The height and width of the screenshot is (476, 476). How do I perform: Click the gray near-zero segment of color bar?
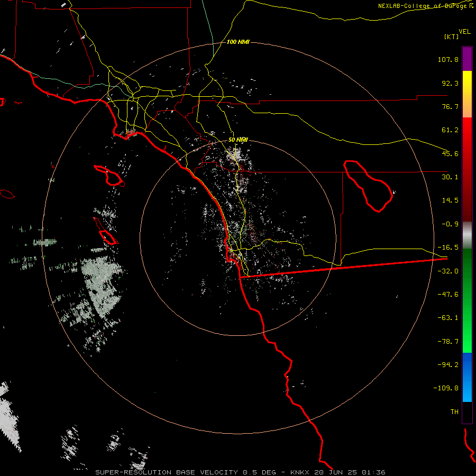[467, 235]
